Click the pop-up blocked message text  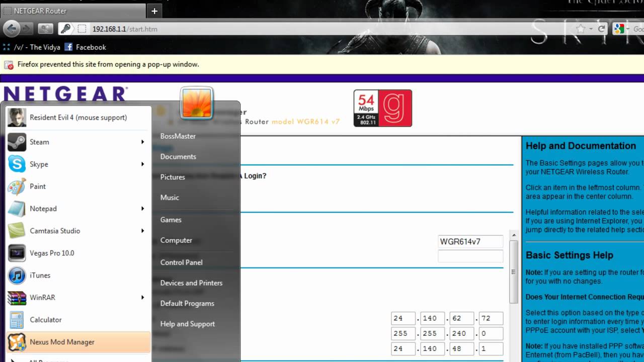[x=108, y=64]
